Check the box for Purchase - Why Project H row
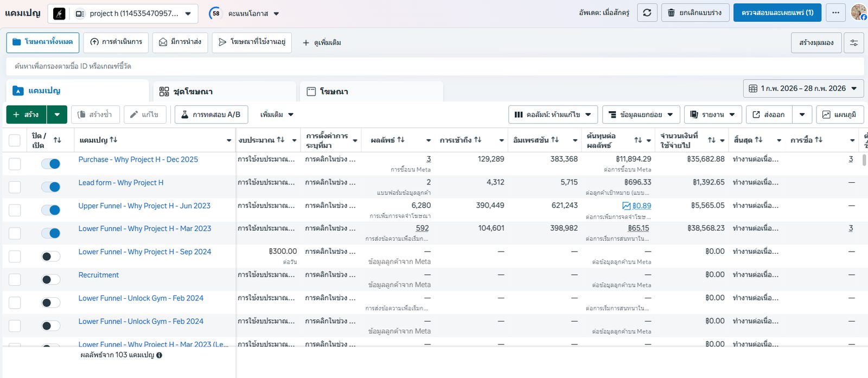 [x=15, y=164]
